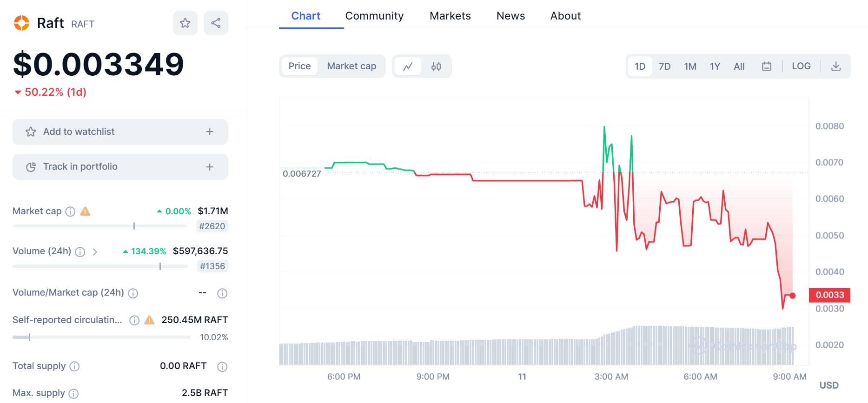Viewport: 868px width, 403px height.
Task: Open the Community tab
Action: coord(374,16)
